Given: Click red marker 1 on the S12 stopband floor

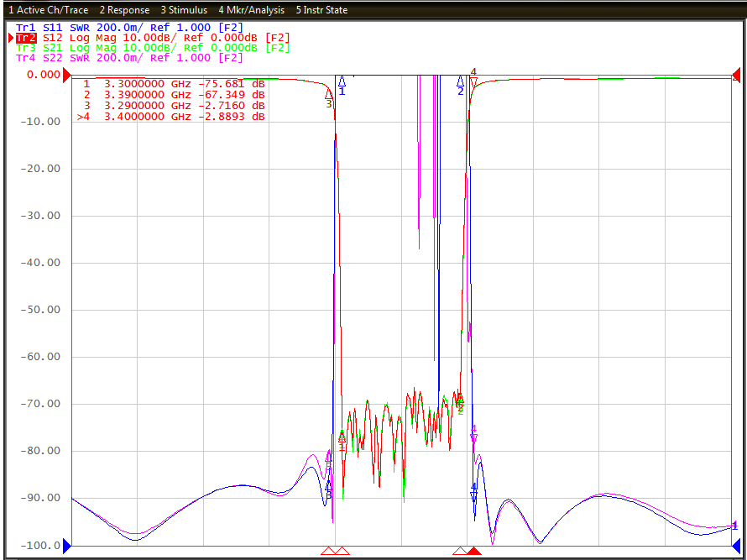Looking at the screenshot, I should tap(342, 438).
